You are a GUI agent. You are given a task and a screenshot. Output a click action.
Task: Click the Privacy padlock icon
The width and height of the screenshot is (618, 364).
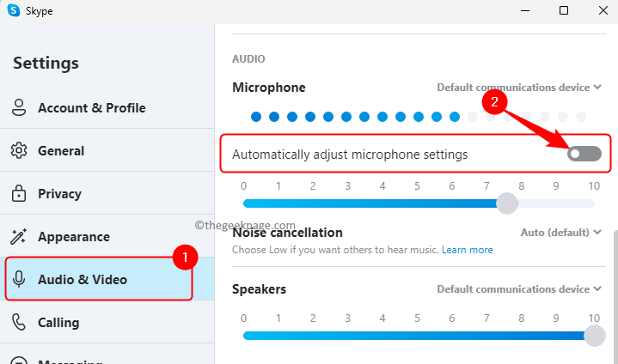[19, 194]
